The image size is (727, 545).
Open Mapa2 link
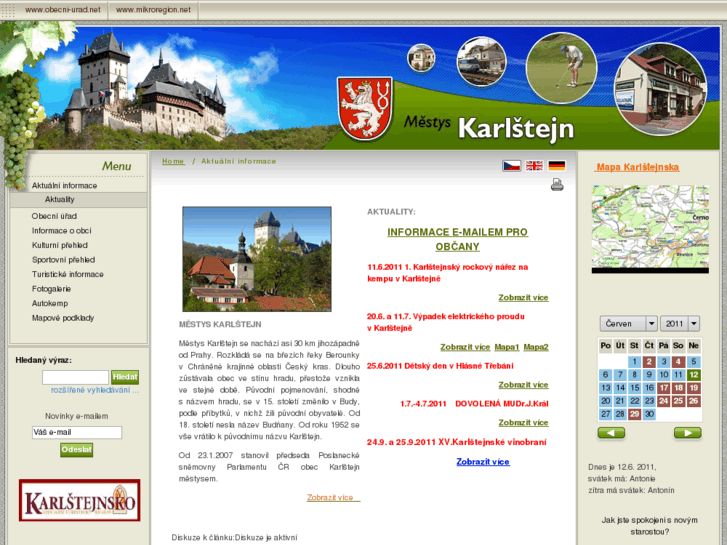click(x=536, y=347)
